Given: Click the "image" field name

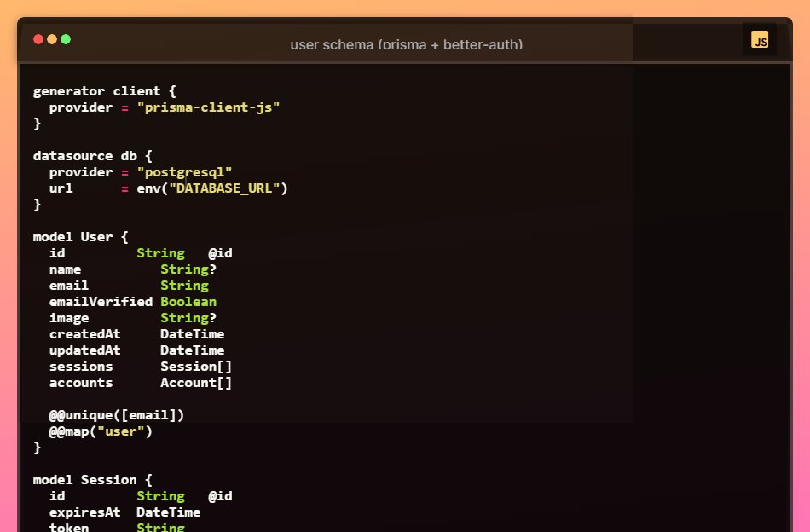Looking at the screenshot, I should 69,318.
